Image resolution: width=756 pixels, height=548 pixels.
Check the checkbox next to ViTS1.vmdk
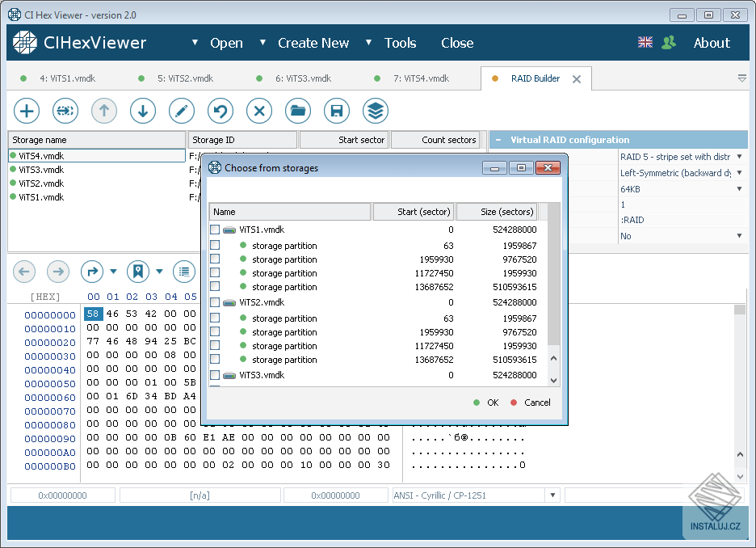214,230
